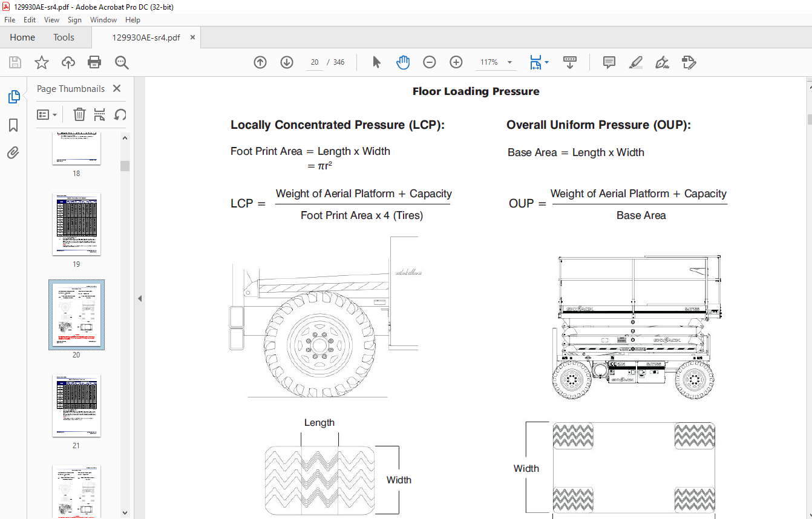
Task: Open the Attachments paperclip panel
Action: [13, 153]
